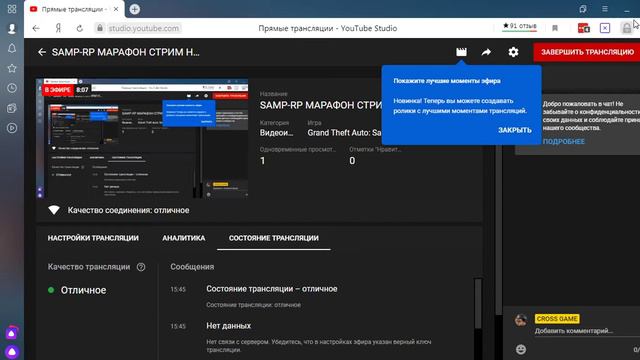640x360 pixels.
Task: Open the downloads lock icon in toolbar
Action: point(626,28)
